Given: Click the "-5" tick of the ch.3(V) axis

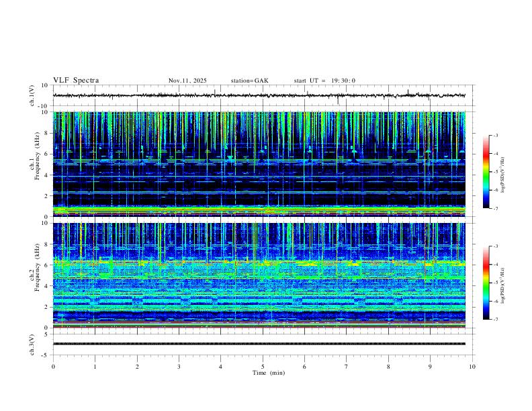Looking at the screenshot, I should [45, 355].
